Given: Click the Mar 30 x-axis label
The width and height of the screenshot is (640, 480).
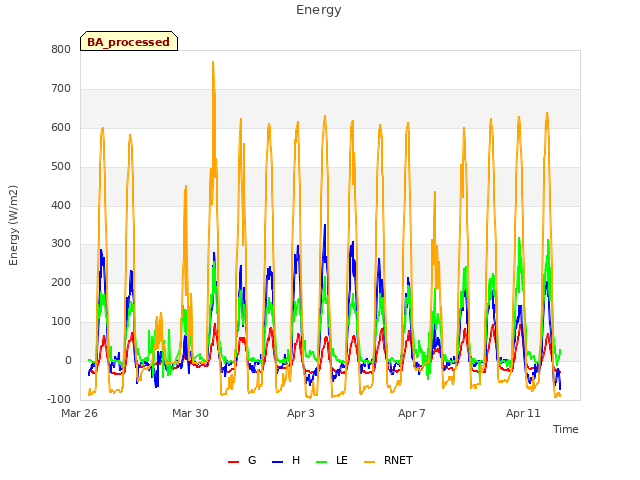Looking at the screenshot, I should [x=190, y=413].
